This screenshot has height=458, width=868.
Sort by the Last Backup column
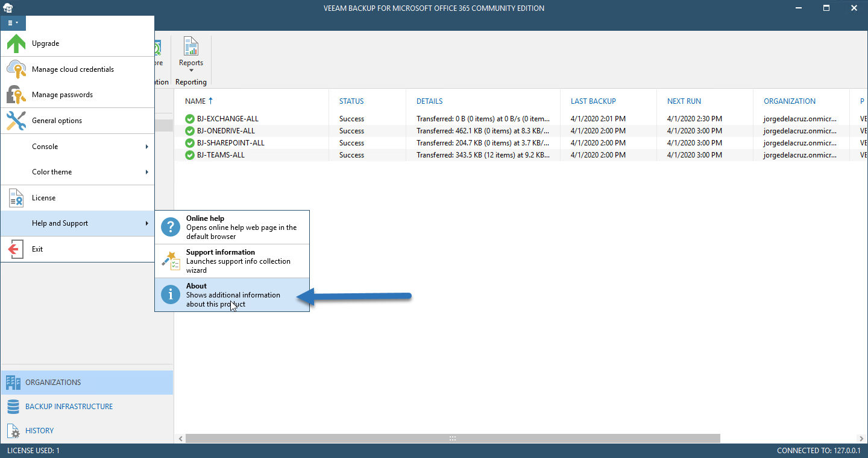(x=593, y=101)
